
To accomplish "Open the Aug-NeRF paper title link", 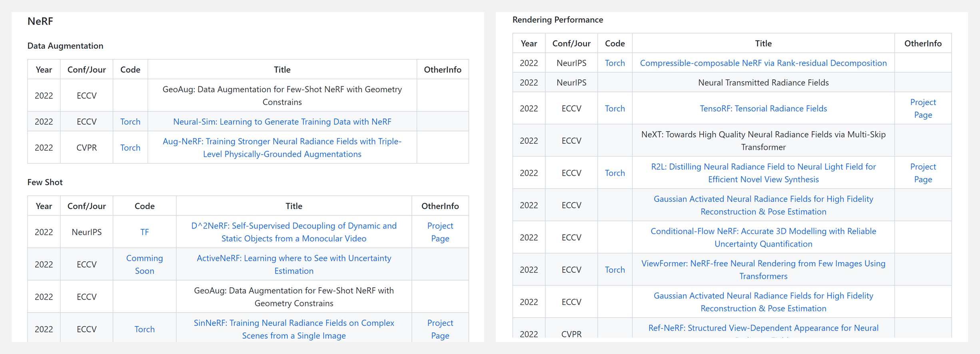I will point(282,141).
